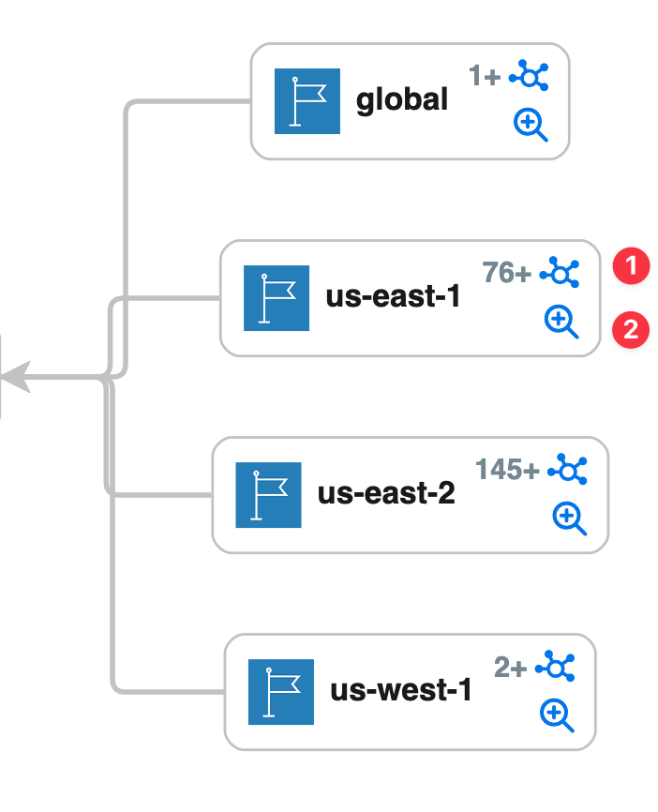Open the graph icon on us-east-1 node
The image size is (658, 812).
pyautogui.click(x=561, y=273)
